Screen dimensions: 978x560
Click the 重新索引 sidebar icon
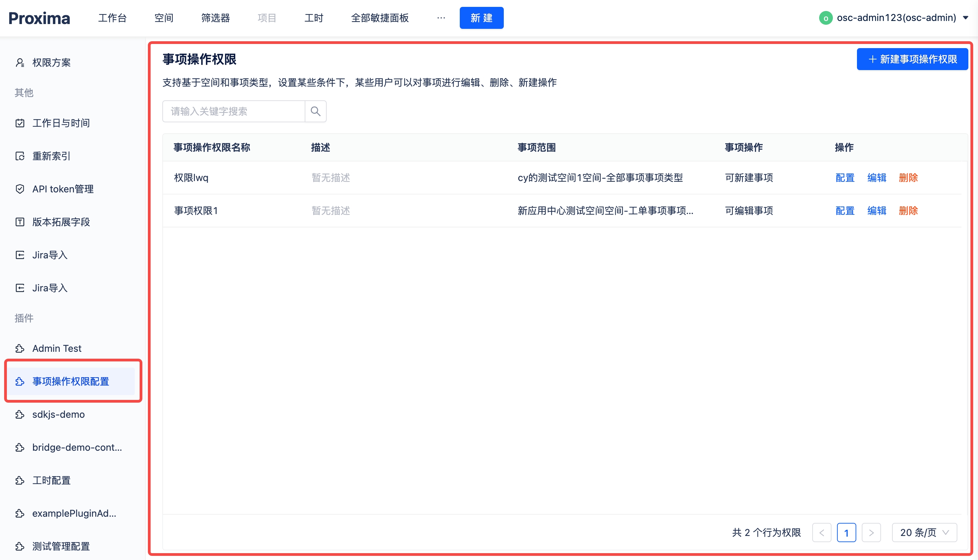click(x=20, y=156)
